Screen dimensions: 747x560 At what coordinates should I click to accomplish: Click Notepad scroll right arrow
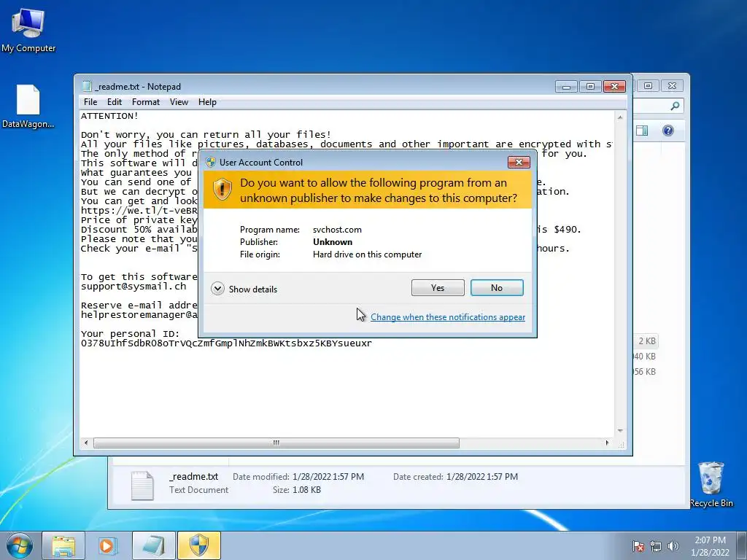tap(607, 443)
